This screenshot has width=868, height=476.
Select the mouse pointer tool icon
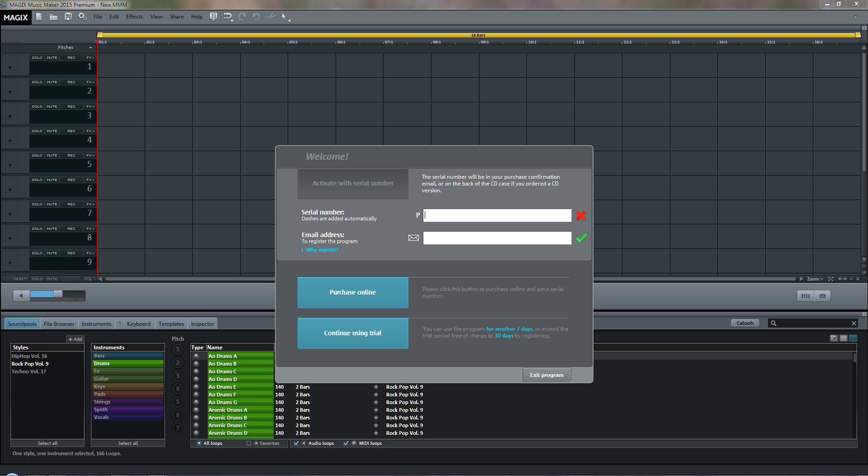tap(285, 17)
